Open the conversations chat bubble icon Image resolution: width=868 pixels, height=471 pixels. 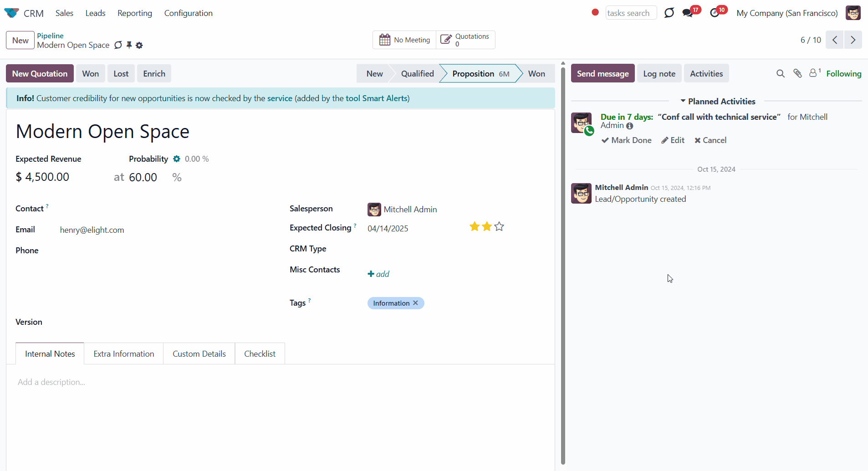pyautogui.click(x=688, y=13)
